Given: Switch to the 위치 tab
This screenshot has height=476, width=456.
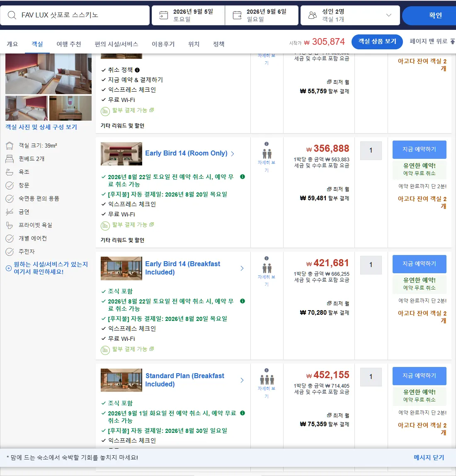Looking at the screenshot, I should click(194, 44).
